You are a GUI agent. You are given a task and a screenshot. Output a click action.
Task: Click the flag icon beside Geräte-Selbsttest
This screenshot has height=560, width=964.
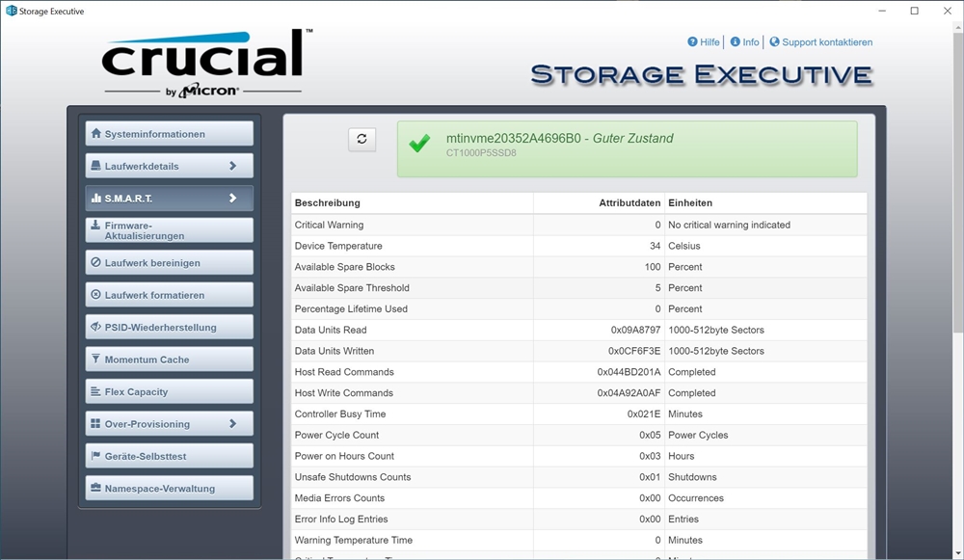(x=95, y=456)
